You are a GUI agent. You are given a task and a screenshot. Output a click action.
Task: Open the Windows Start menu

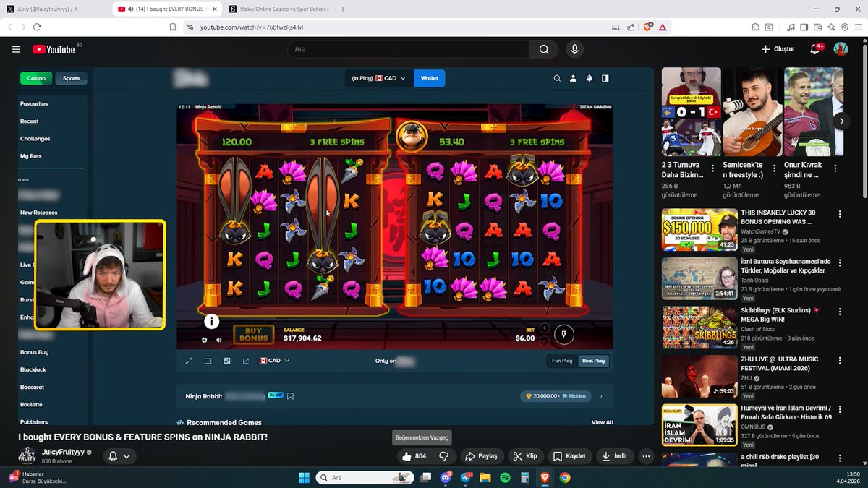[x=304, y=477]
